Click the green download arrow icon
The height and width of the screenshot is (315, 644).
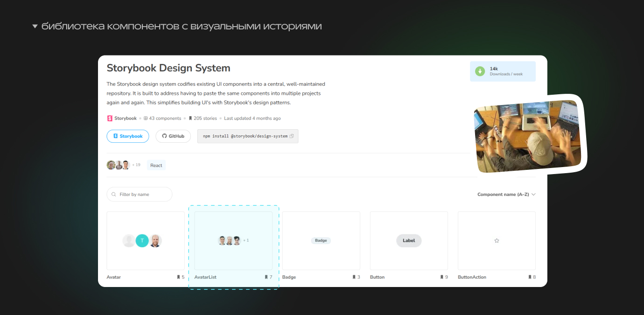click(x=480, y=71)
